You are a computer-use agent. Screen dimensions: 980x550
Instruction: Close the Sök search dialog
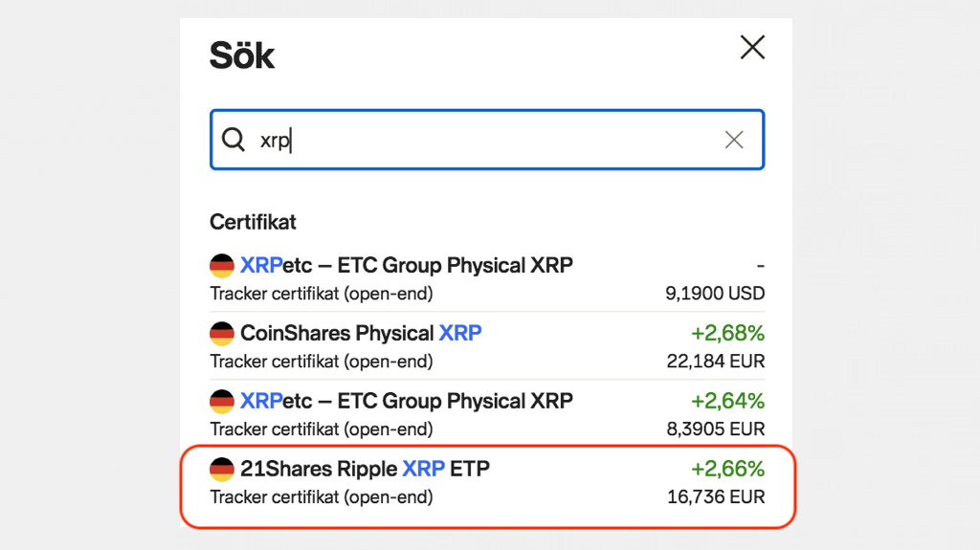(752, 48)
